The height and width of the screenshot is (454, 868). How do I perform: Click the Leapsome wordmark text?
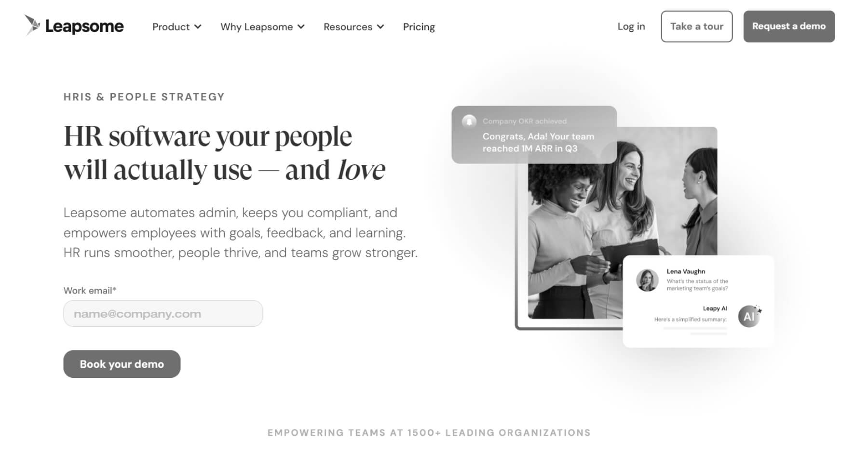tap(84, 26)
